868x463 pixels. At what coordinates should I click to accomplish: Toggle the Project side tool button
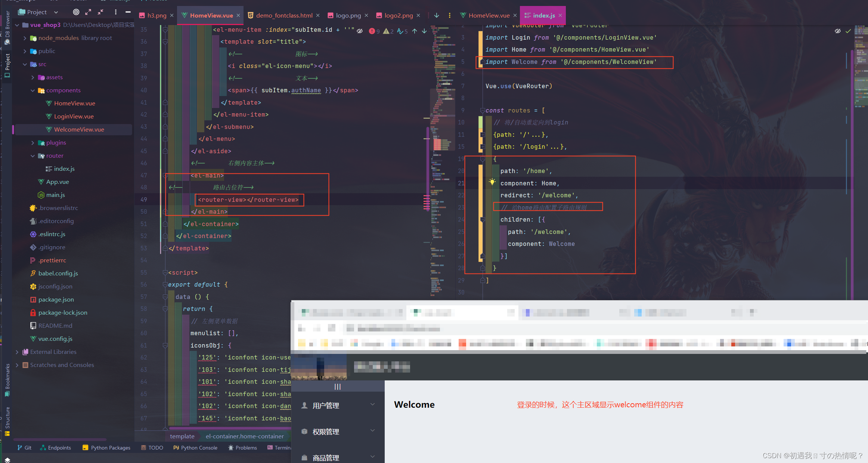(x=7, y=65)
